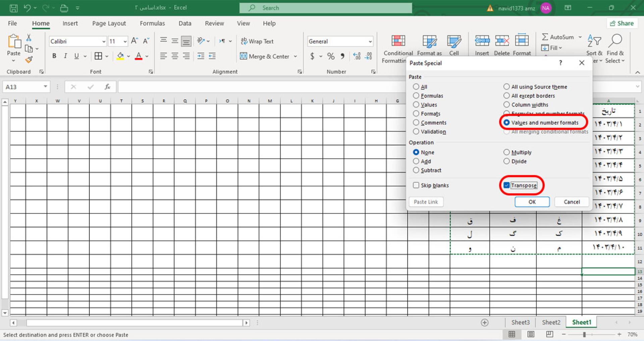644x341 pixels.
Task: Open the Formulas ribbon tab
Action: tap(152, 23)
